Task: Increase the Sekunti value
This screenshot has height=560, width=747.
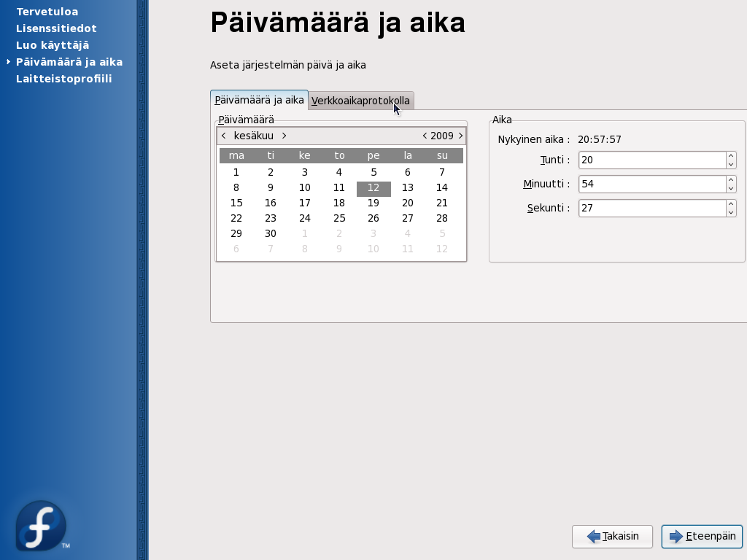Action: coord(731,204)
